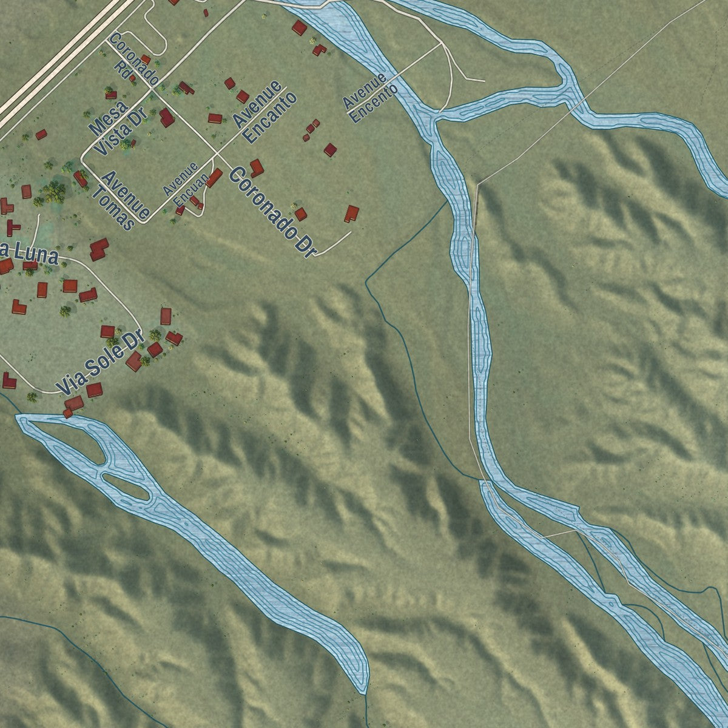Select the Avenue Encento label near river
Image resolution: width=728 pixels, height=728 pixels.
pos(370,98)
